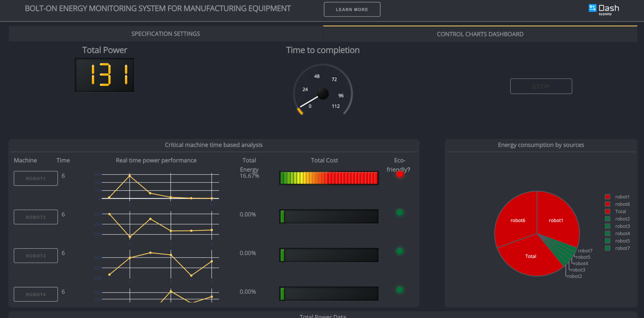The height and width of the screenshot is (318, 644).
Task: Toggle robot3 in the pie legend
Action: [617, 226]
